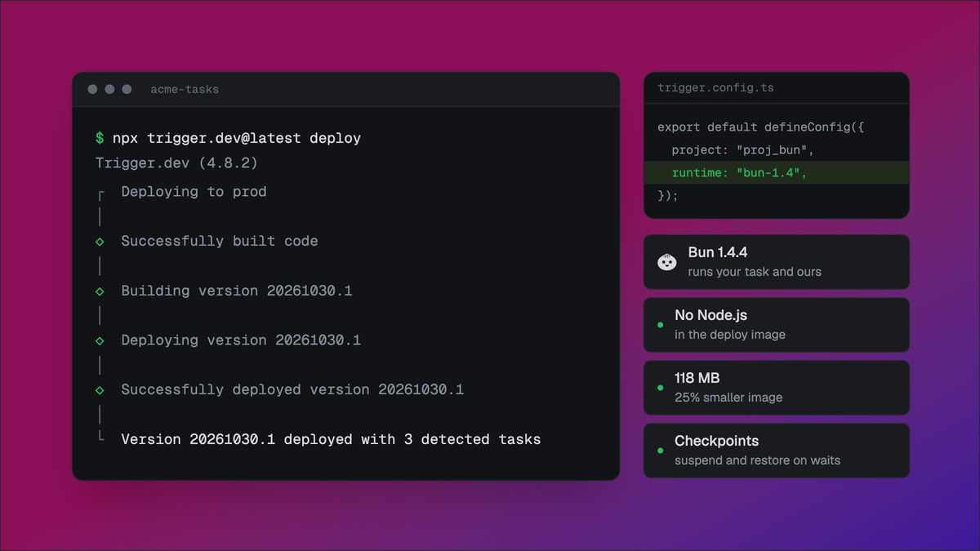Image resolution: width=980 pixels, height=551 pixels.
Task: Click the green status dot on the 118 MB card
Action: [x=661, y=388]
